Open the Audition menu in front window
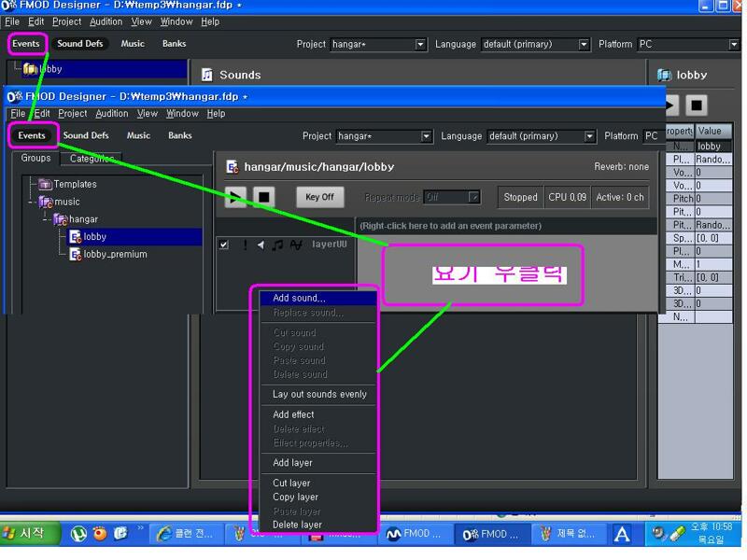Viewport: 747px width, 560px height. pyautogui.click(x=111, y=114)
